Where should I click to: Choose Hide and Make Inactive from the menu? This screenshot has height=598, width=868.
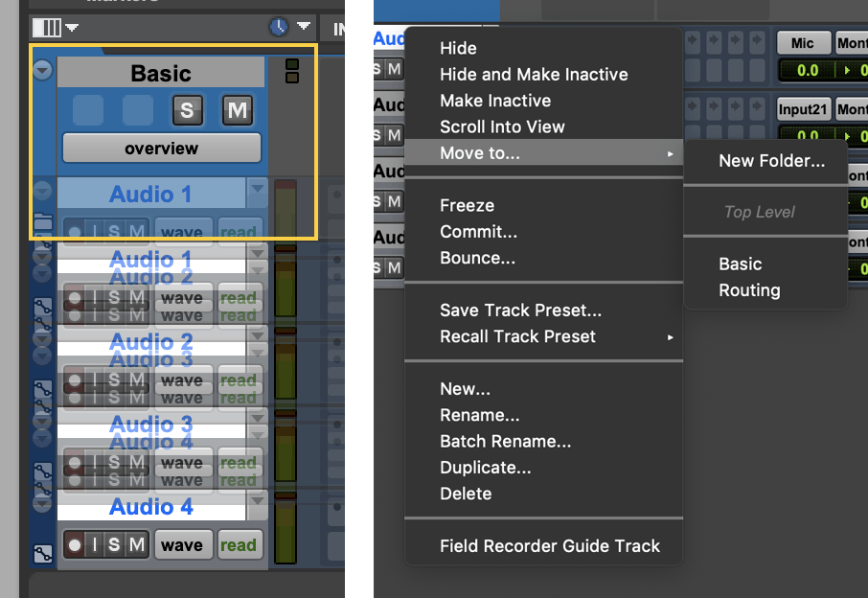click(x=534, y=74)
